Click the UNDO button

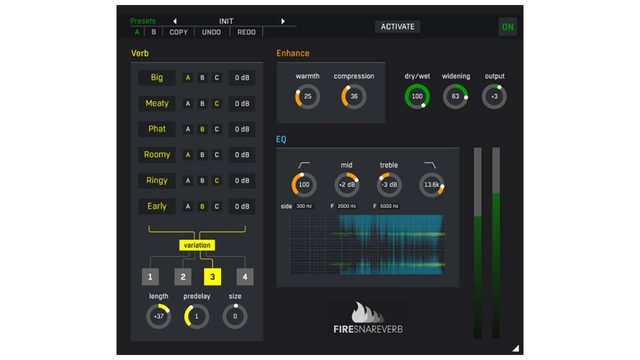coord(211,32)
